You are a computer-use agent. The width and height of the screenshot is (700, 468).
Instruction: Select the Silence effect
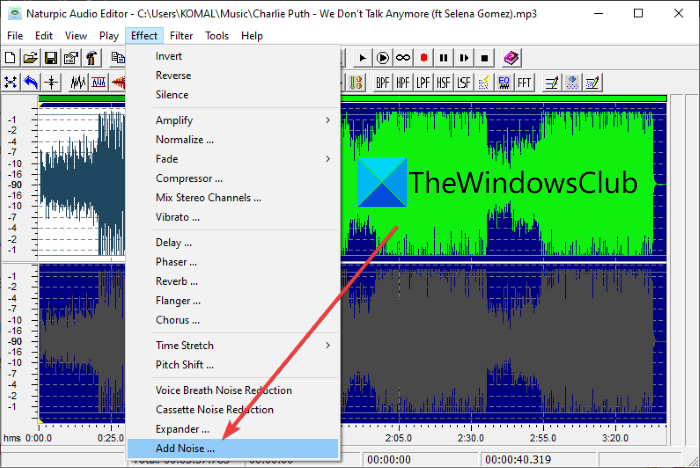tap(233, 95)
